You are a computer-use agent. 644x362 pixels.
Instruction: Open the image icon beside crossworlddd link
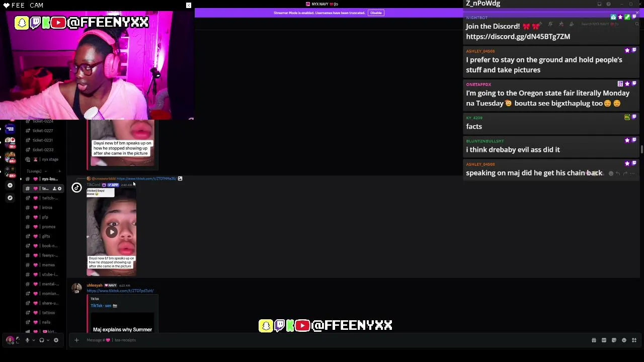coord(180,178)
